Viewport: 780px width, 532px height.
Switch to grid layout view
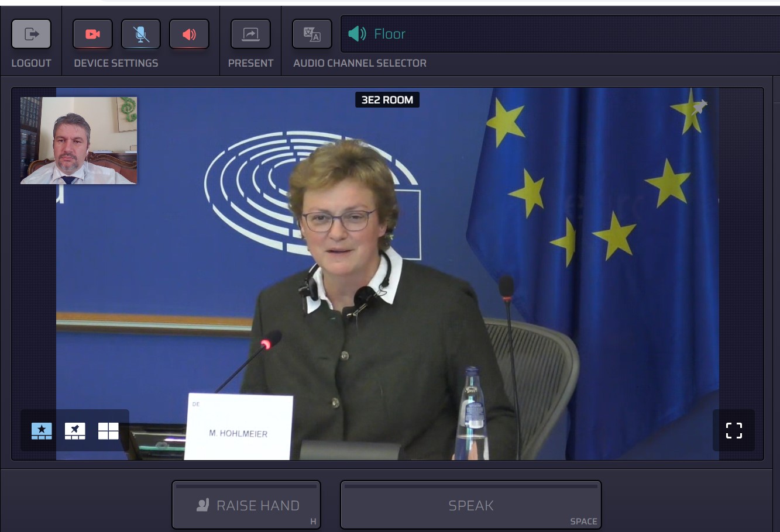108,431
